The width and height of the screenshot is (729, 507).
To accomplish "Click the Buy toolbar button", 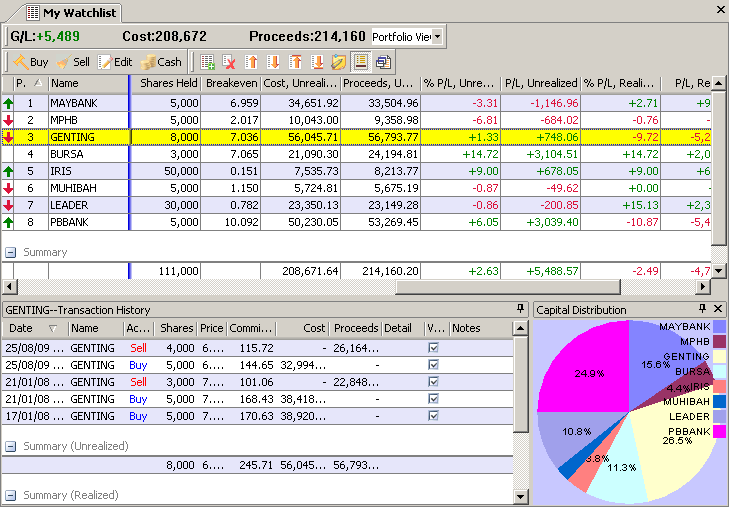I will coord(31,62).
